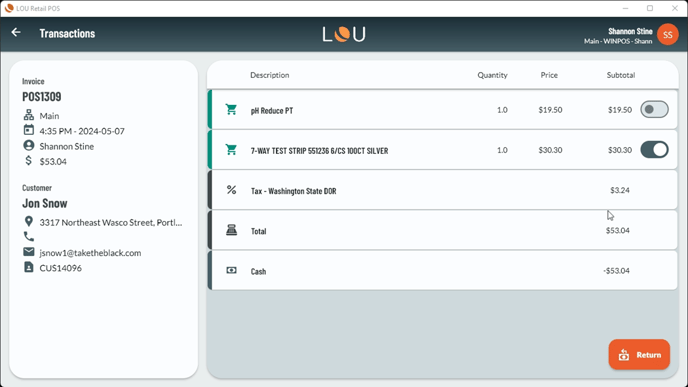
Task: Click the Cash payment label
Action: 258,272
